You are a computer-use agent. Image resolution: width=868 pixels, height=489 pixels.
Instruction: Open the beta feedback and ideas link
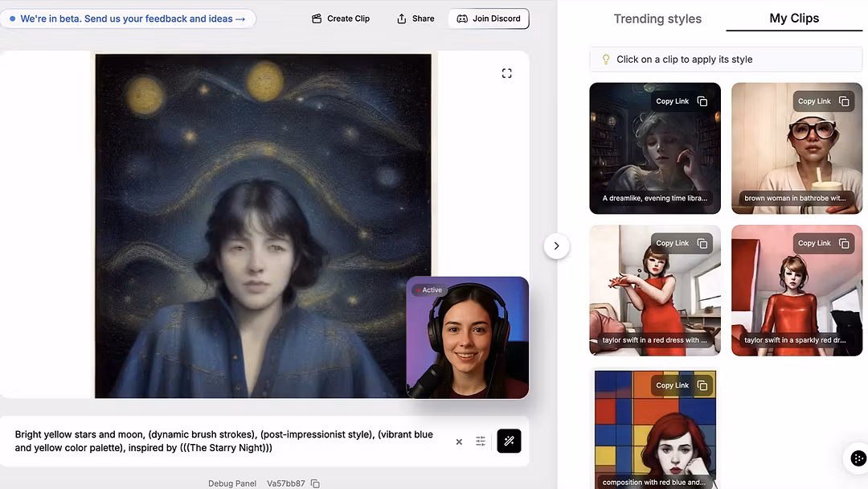(127, 18)
